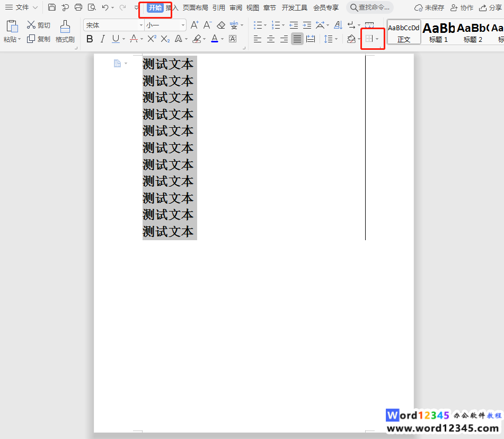The image size is (504, 439).
Task: Toggle Bold formatting
Action: coord(90,39)
